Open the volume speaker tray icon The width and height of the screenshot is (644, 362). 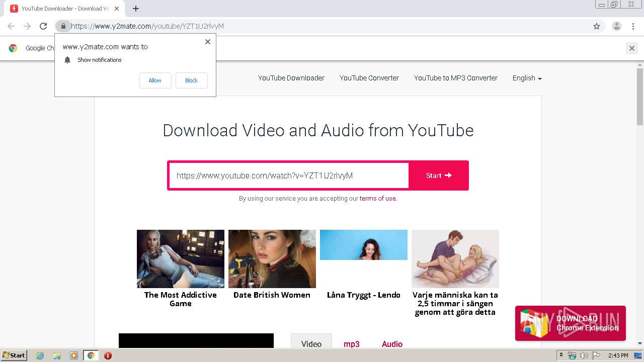[584, 355]
